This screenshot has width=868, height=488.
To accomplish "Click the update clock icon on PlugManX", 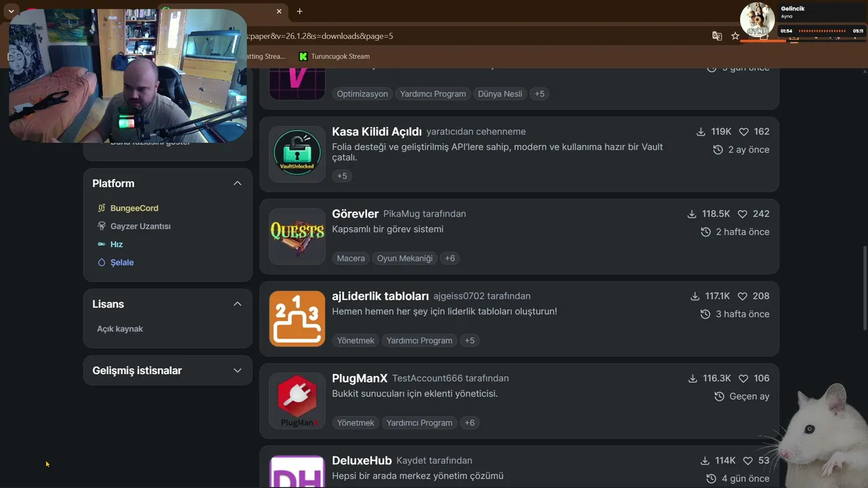I will coord(719,396).
